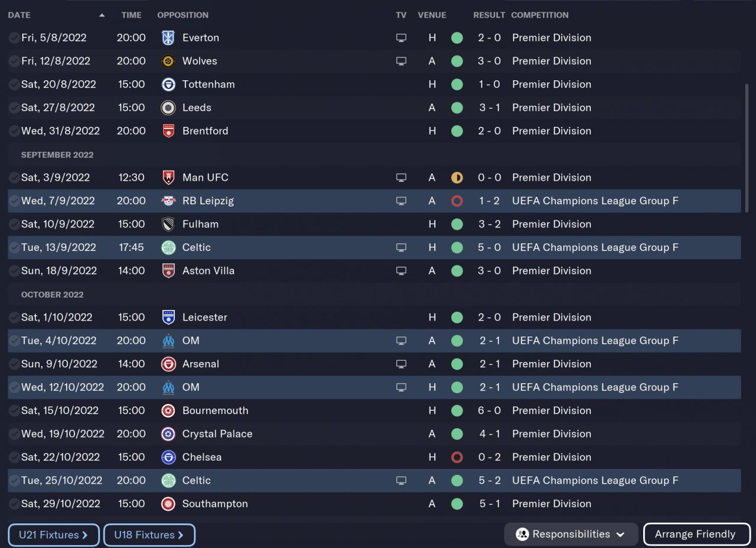Click the checkmark beside Fri, 5/8/2022 fixture
756x548 pixels.
[x=14, y=38]
